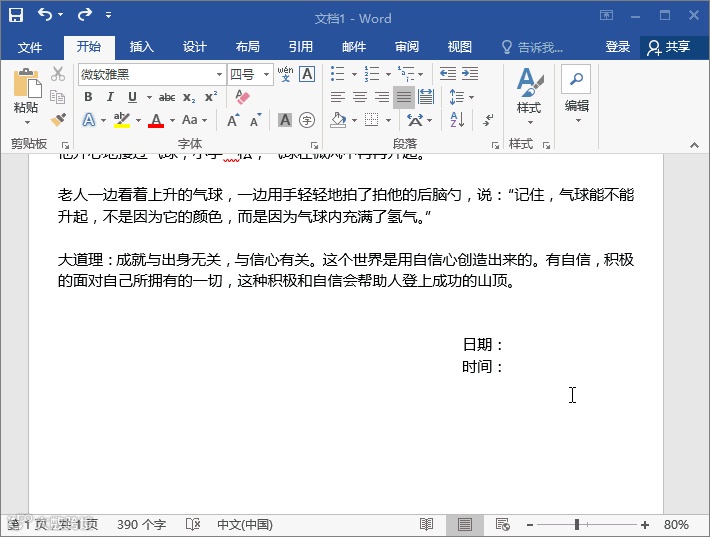Redo the last action
The width and height of the screenshot is (710, 537).
pos(84,14)
